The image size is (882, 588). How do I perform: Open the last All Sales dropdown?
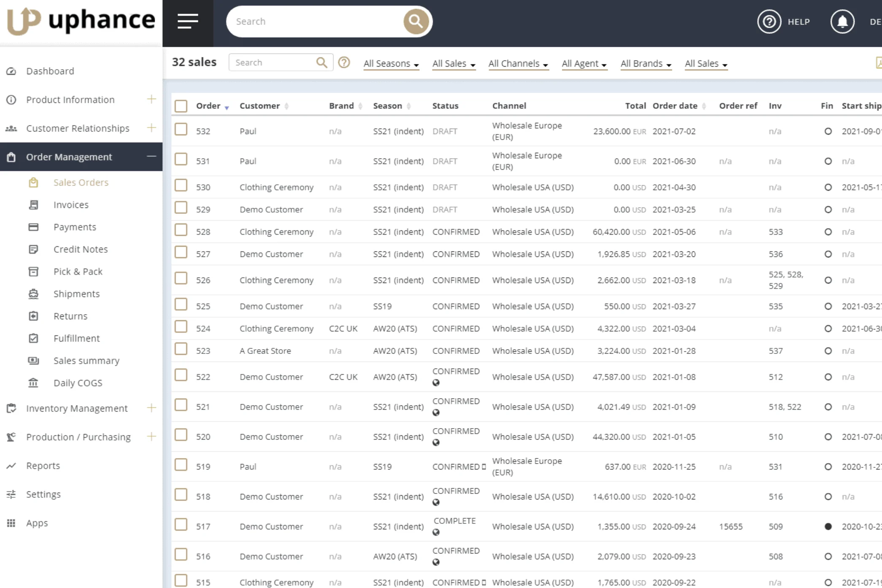pos(706,64)
